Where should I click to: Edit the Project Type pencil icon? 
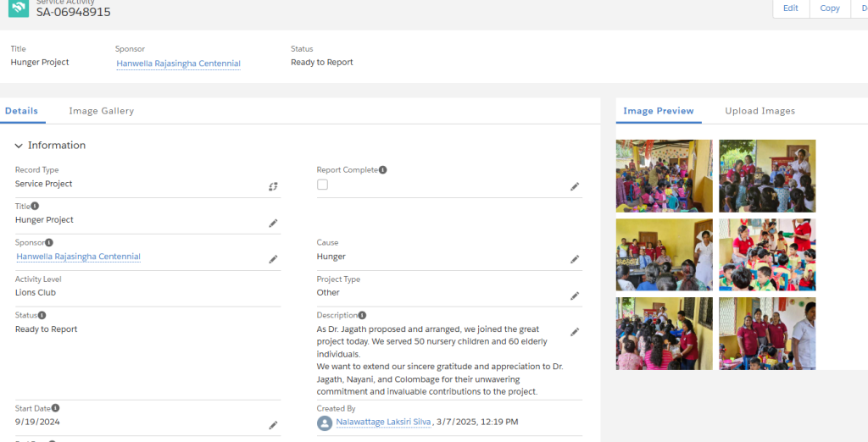pos(575,296)
